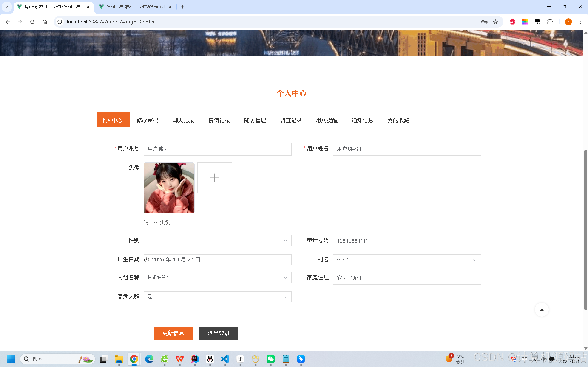Open a new browser tab
The width and height of the screenshot is (588, 367).
click(x=183, y=7)
